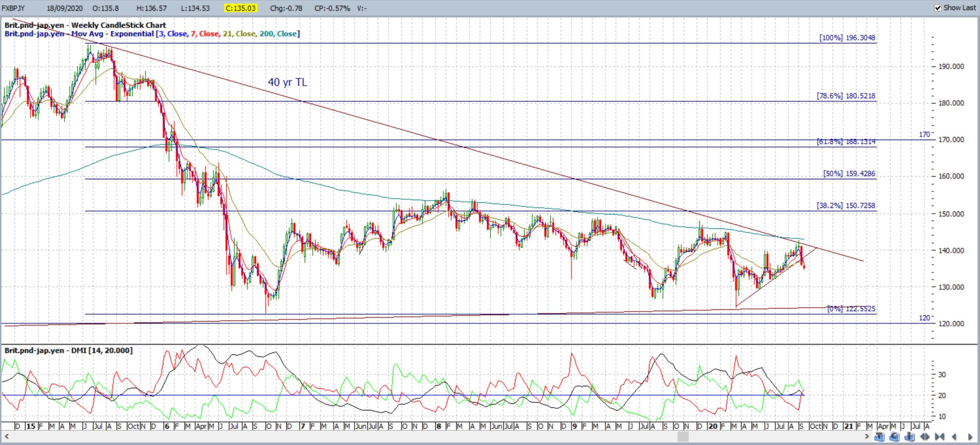Viewport: 980px width, 445px height.
Task: Click the blue folder icon marked T
Action: (x=879, y=436)
